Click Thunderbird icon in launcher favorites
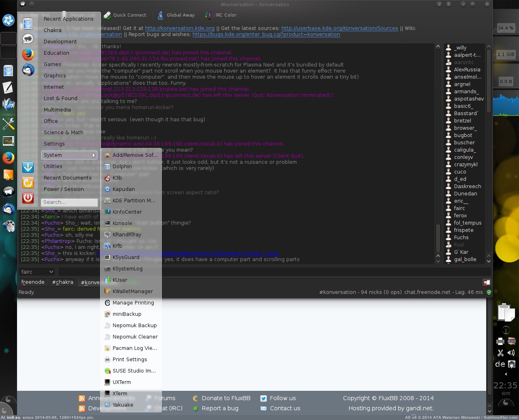 pos(28,69)
